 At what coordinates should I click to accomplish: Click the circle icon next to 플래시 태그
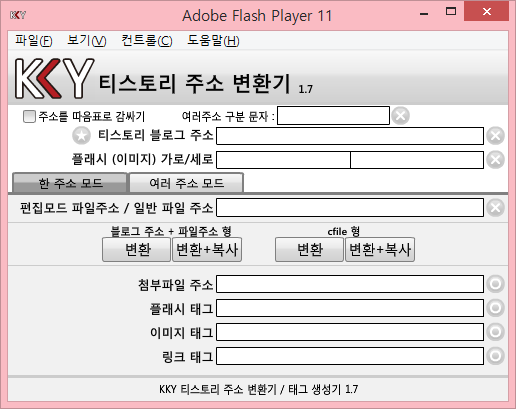[495, 308]
